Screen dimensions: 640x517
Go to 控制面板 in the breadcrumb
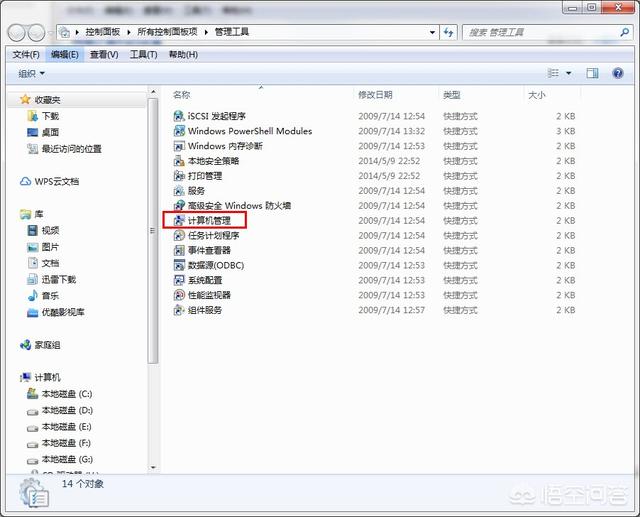pos(102,32)
